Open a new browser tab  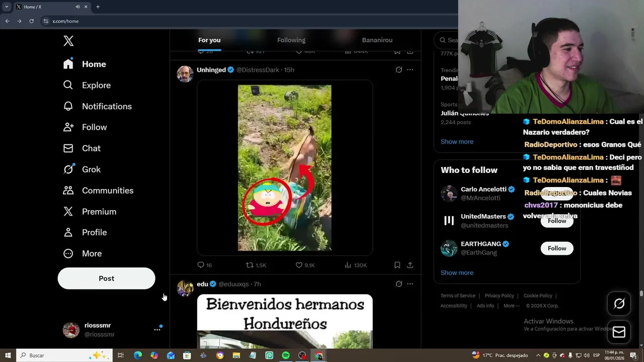[98, 7]
